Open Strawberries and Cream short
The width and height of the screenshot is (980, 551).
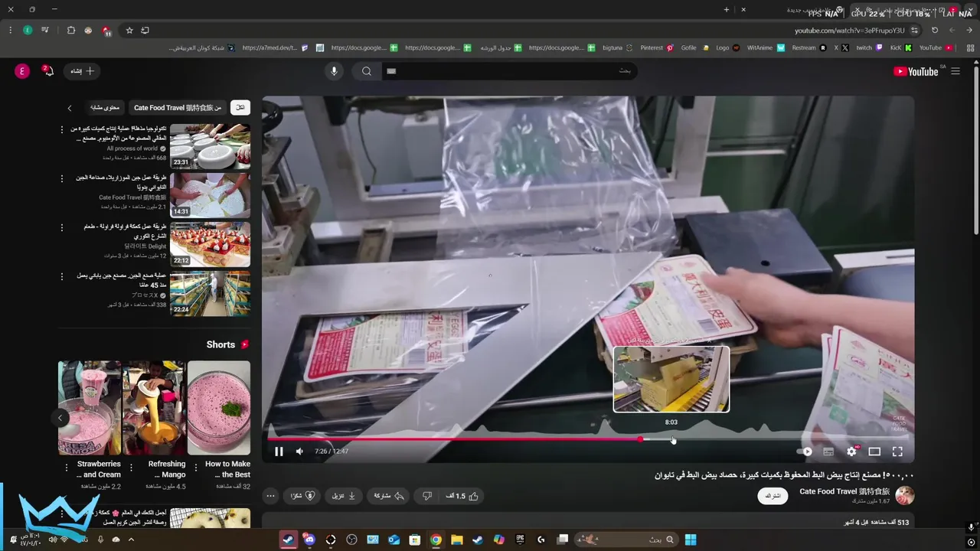tap(90, 408)
